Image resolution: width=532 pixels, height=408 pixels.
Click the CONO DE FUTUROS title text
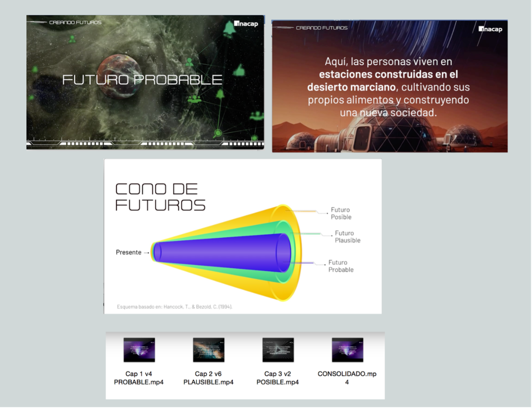[160, 197]
